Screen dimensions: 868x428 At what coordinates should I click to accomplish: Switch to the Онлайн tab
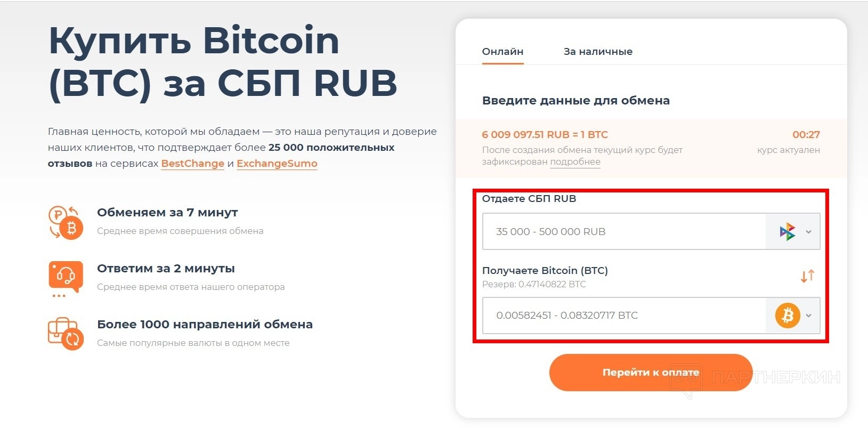(x=502, y=52)
